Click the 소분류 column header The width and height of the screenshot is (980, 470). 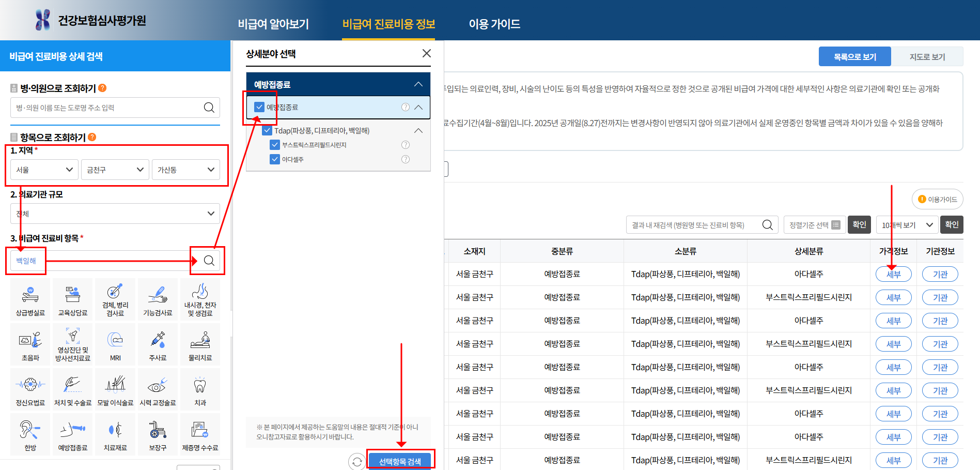[x=686, y=251]
